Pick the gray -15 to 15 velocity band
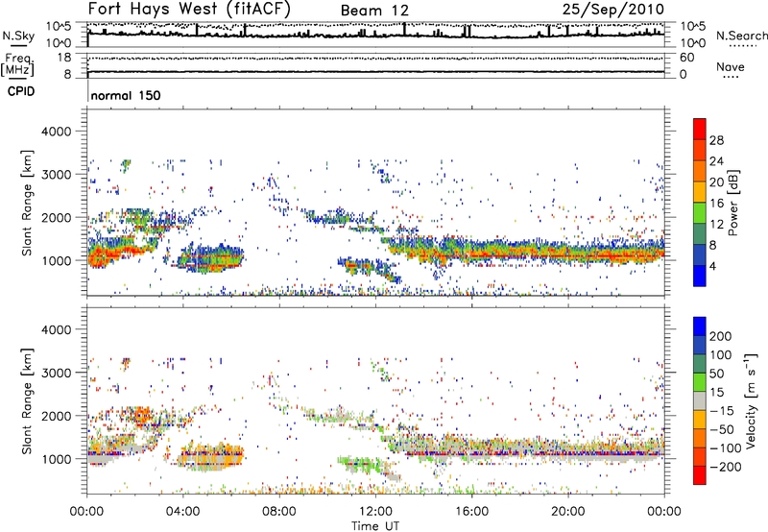 [x=700, y=400]
